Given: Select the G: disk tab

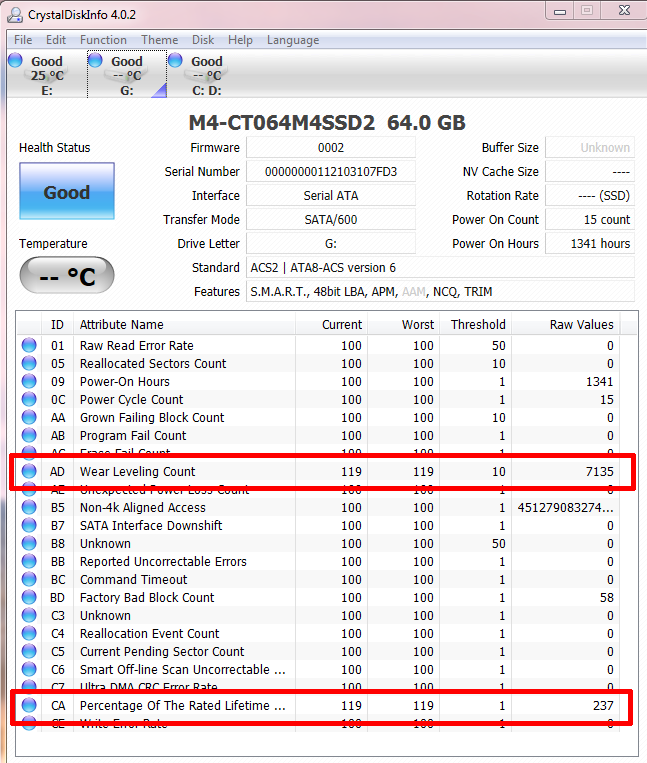Looking at the screenshot, I should [x=127, y=74].
